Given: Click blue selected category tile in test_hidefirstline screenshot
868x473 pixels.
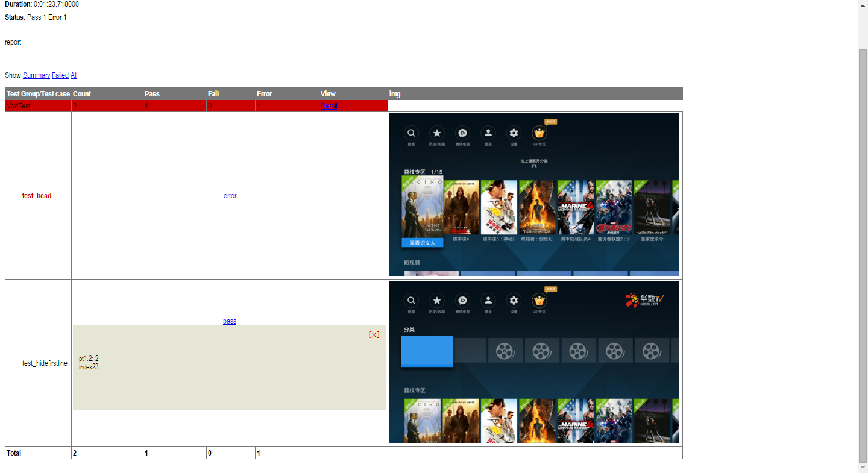Looking at the screenshot, I should pyautogui.click(x=427, y=351).
